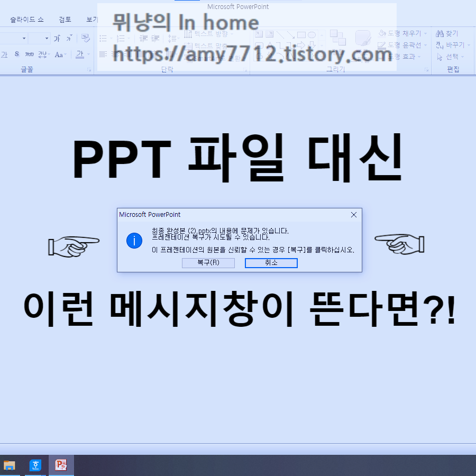The height and width of the screenshot is (476, 476).
Task: Open the quick styles gallery icon
Action: pos(363,39)
